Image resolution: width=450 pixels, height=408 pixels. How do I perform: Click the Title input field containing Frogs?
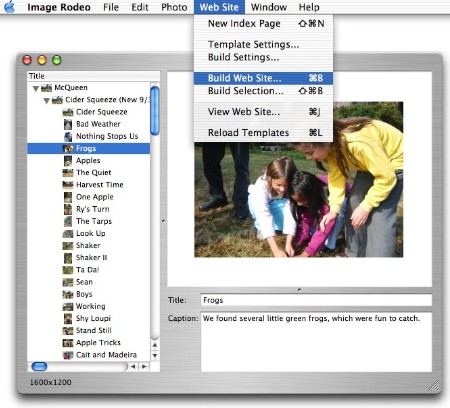(316, 300)
